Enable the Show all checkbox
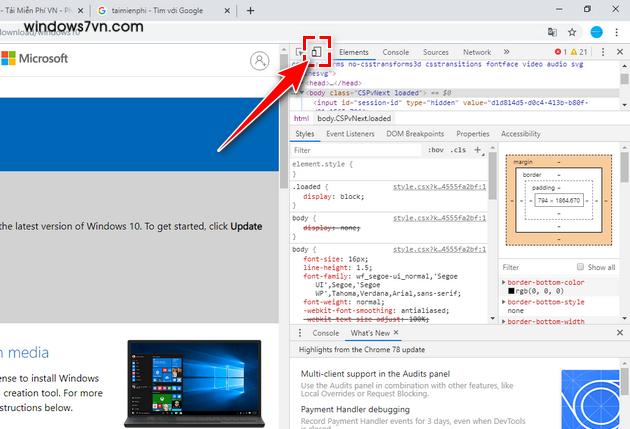Image resolution: width=630 pixels, height=429 pixels. (582, 267)
